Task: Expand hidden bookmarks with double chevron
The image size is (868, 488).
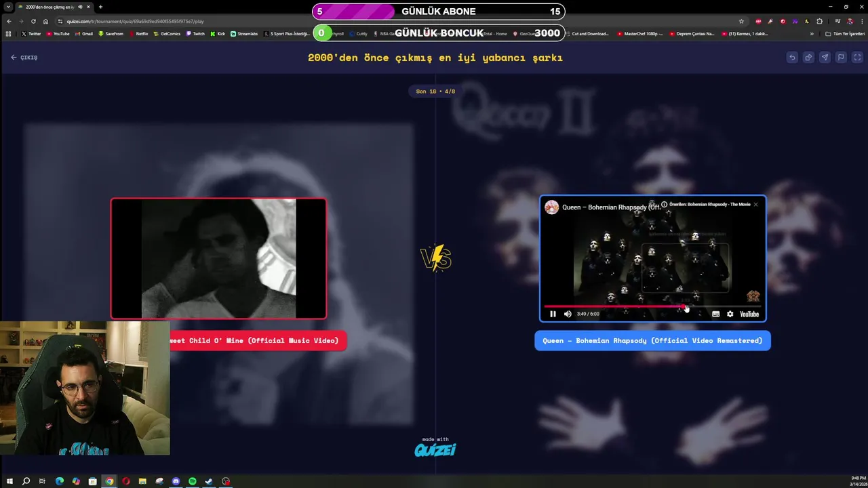Action: coord(812,34)
